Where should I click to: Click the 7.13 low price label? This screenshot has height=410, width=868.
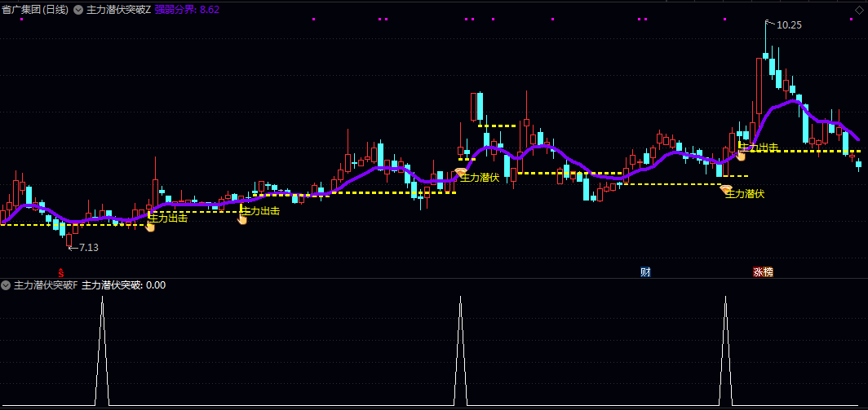point(89,247)
